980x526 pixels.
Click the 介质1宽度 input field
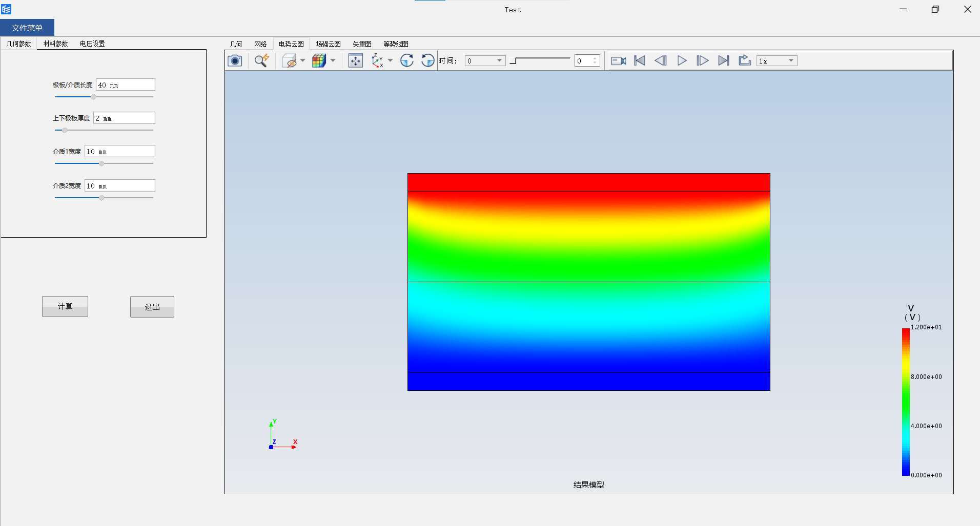pyautogui.click(x=120, y=152)
